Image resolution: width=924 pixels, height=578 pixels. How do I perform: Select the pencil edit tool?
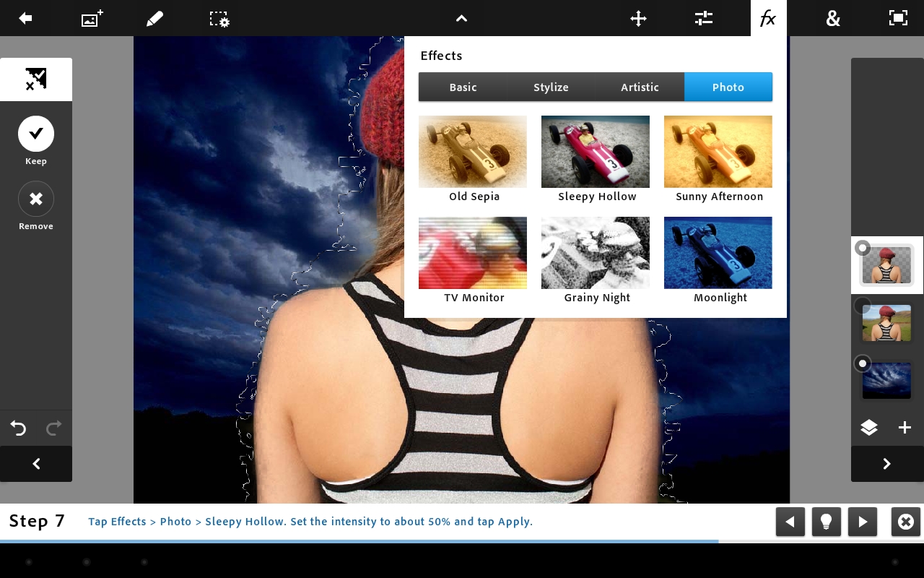pos(154,18)
